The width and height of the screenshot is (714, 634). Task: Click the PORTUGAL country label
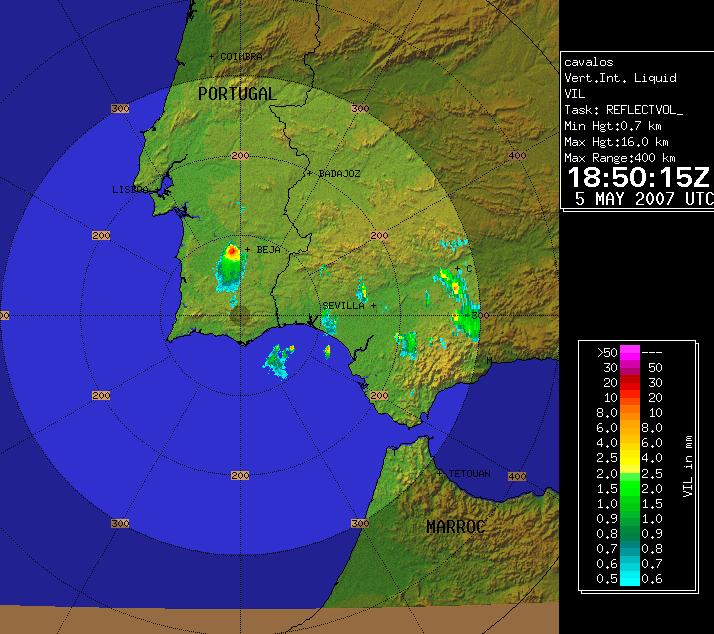[x=236, y=94]
